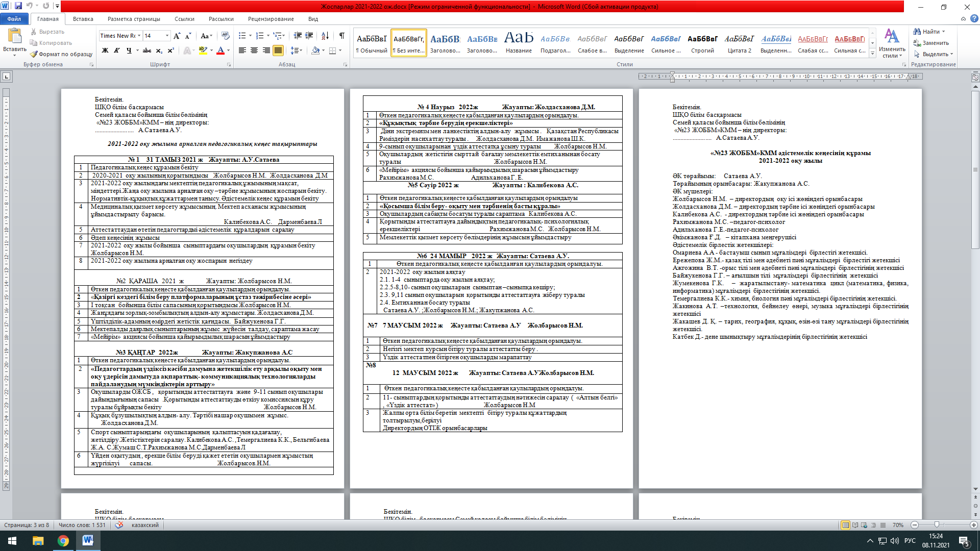Image resolution: width=980 pixels, height=551 pixels.
Task: Click the Format Painter brush icon
Action: (34, 54)
